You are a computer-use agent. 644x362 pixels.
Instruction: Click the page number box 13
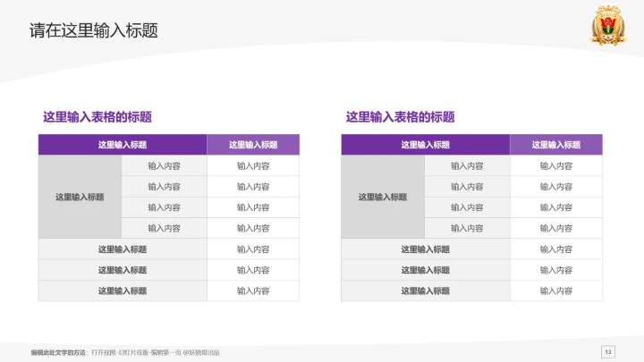click(608, 352)
